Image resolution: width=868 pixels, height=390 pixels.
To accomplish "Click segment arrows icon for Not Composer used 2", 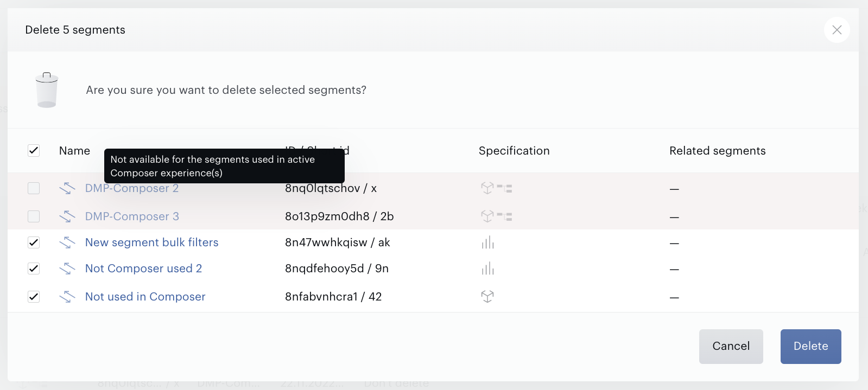I will (x=67, y=268).
